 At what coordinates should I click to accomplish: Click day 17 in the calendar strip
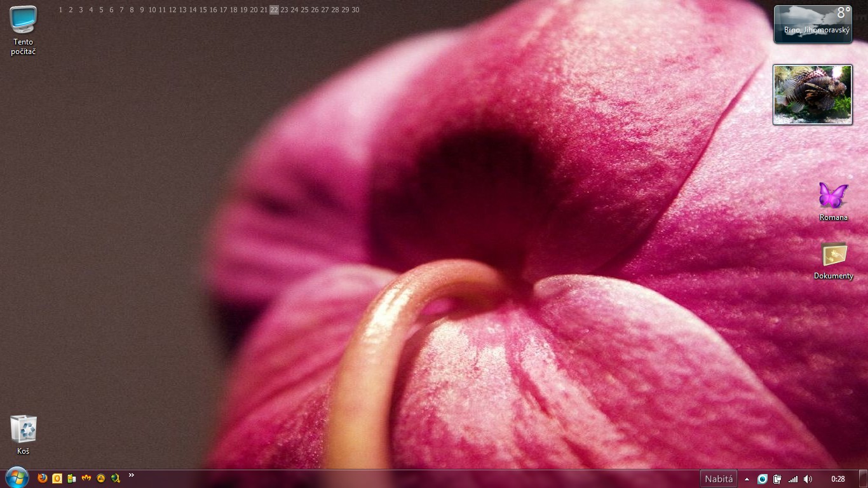point(223,10)
